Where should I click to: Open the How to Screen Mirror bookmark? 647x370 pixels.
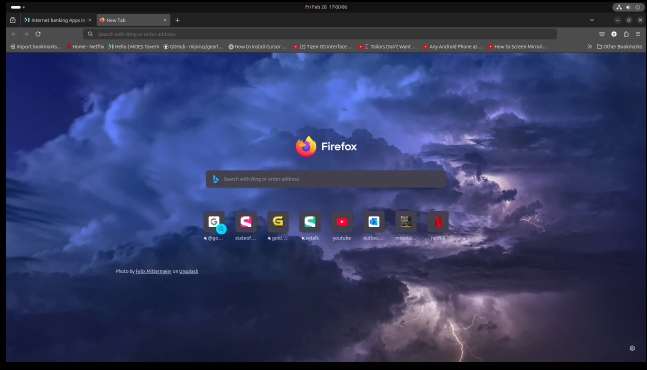[517, 47]
